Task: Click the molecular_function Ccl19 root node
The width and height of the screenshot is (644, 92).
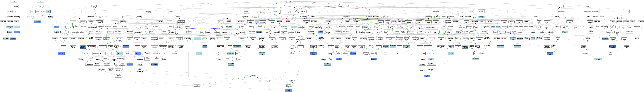Action: tap(14, 1)
